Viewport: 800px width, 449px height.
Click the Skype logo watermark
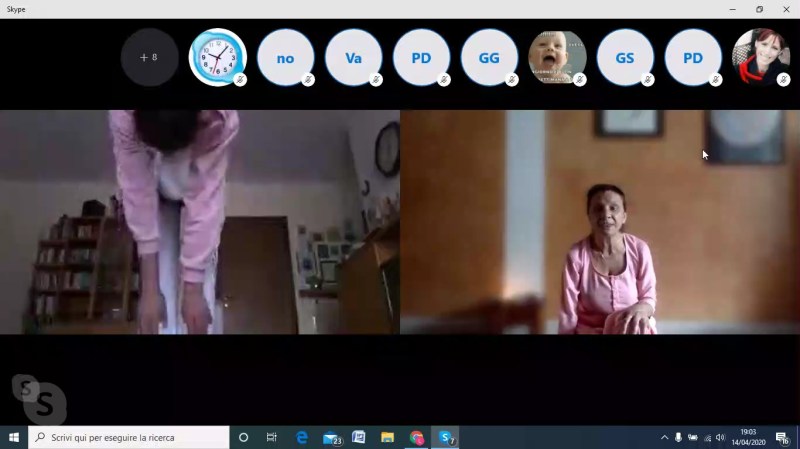tap(39, 400)
